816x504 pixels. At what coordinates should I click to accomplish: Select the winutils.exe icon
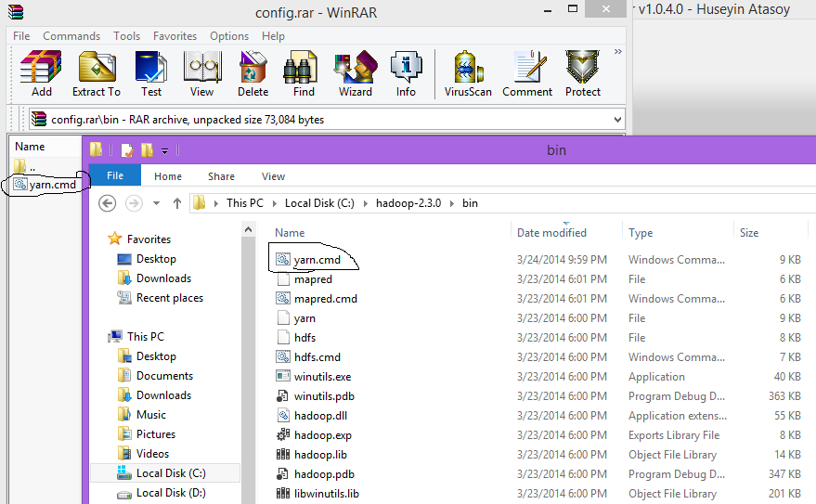coord(282,376)
